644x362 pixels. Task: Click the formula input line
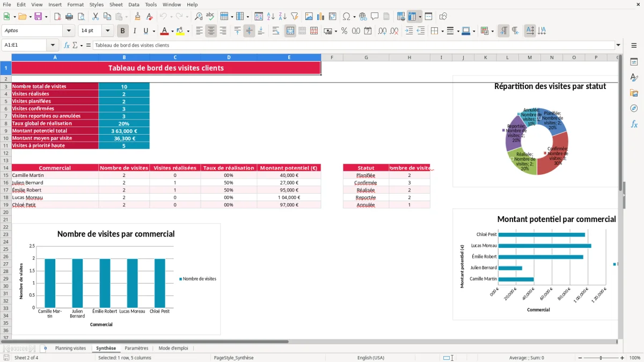tap(353, 45)
